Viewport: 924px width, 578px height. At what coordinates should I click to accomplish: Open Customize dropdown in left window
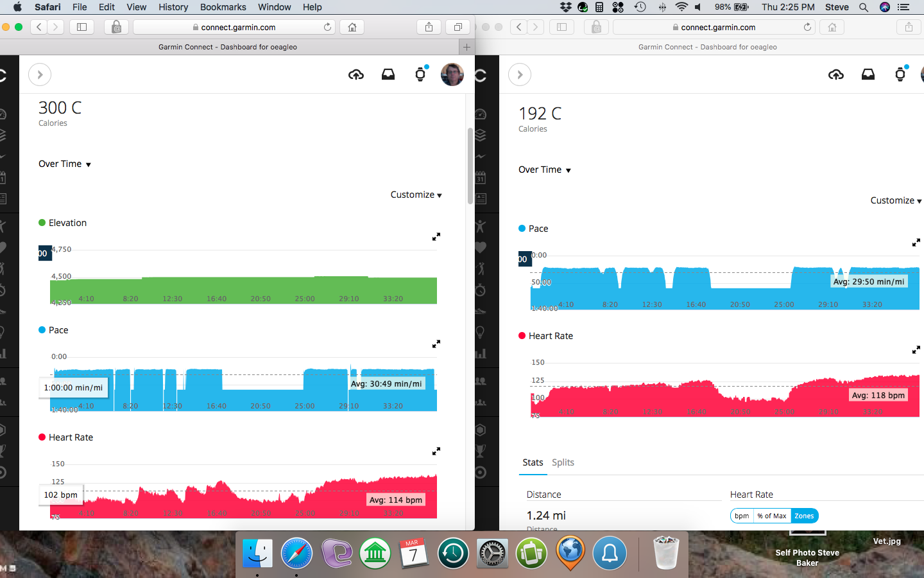416,195
